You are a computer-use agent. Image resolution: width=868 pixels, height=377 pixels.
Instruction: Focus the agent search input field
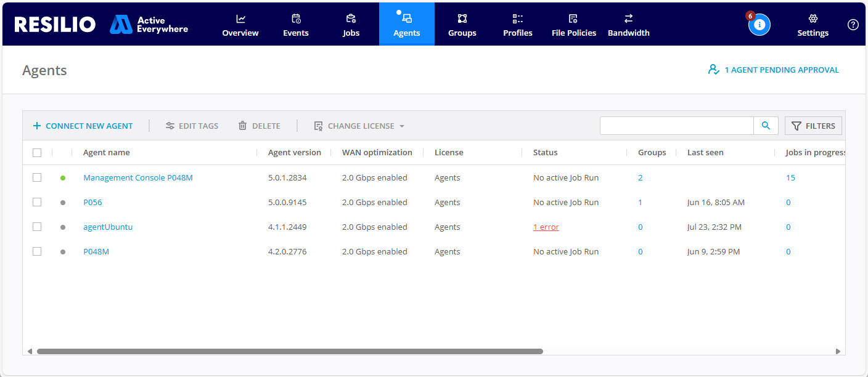676,126
